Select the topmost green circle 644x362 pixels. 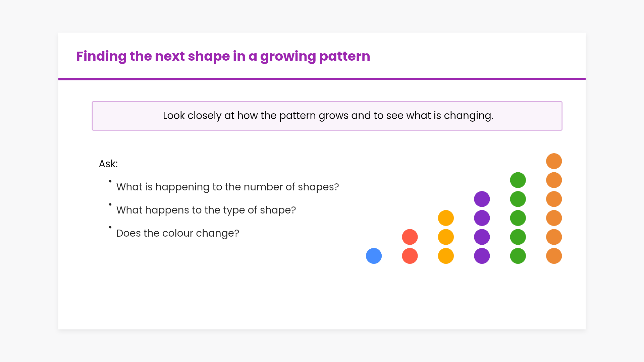click(518, 180)
